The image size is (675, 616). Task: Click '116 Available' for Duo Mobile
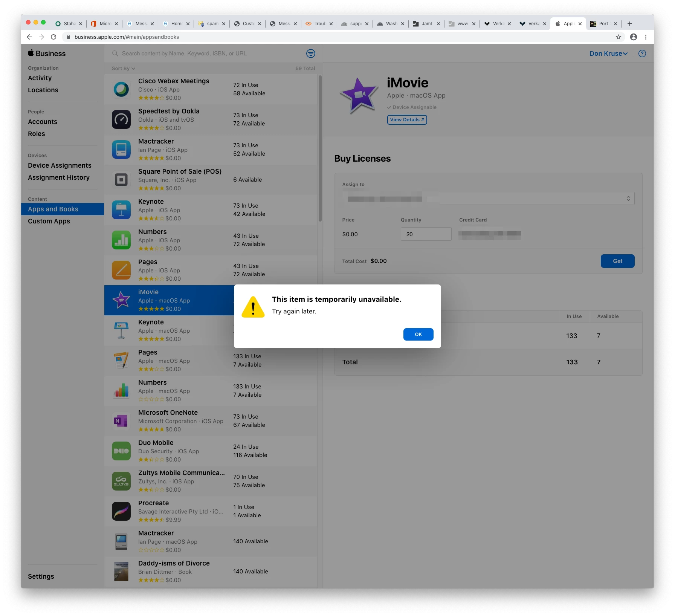click(250, 455)
